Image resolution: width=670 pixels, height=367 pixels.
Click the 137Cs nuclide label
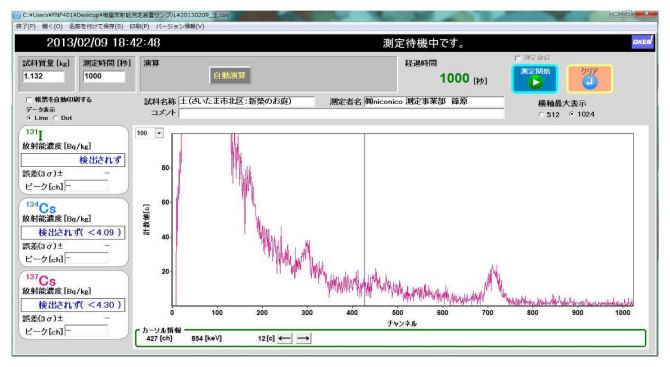click(41, 280)
